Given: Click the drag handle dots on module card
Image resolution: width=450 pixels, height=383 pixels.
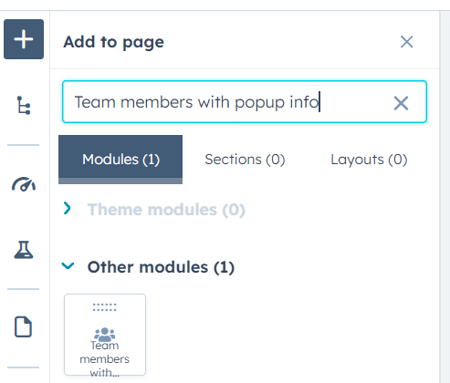Looking at the screenshot, I should point(105,307).
